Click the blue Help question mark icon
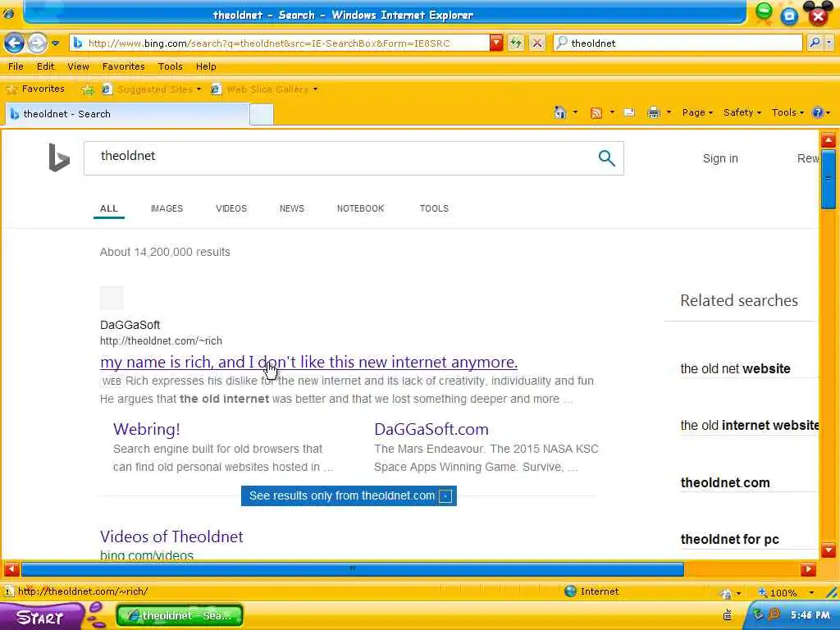840x630 pixels. [x=818, y=112]
